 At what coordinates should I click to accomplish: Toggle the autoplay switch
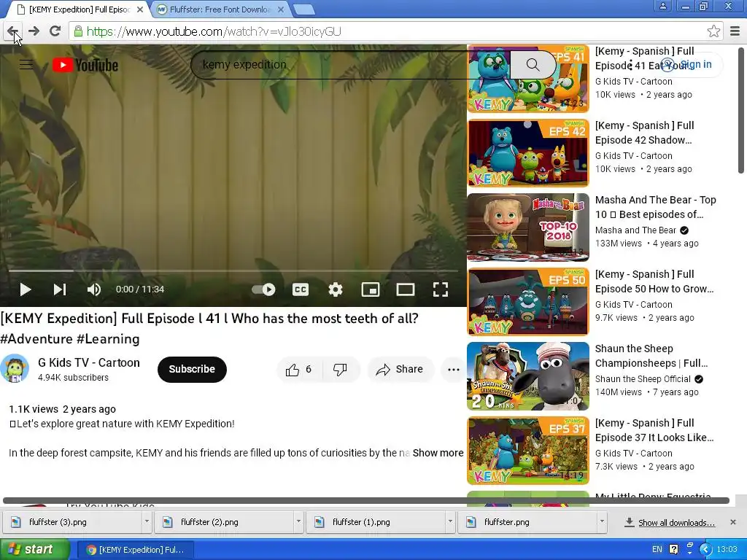click(x=263, y=289)
